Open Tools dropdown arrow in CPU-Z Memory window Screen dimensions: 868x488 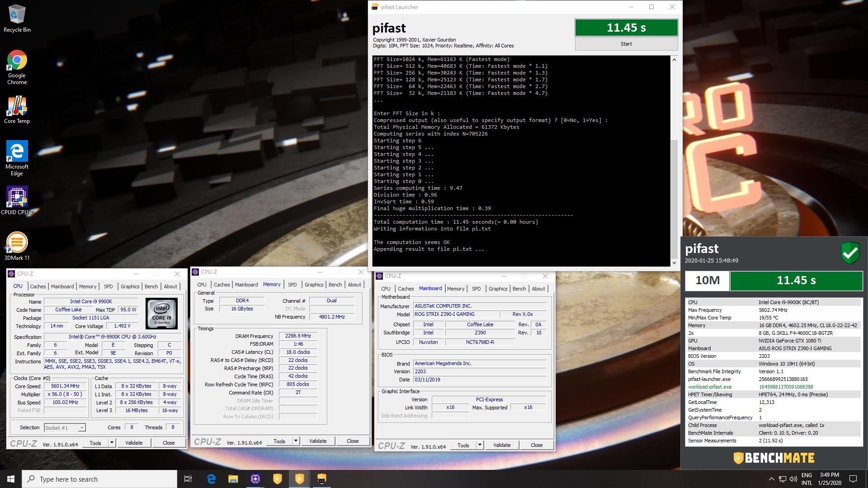pyautogui.click(x=296, y=441)
